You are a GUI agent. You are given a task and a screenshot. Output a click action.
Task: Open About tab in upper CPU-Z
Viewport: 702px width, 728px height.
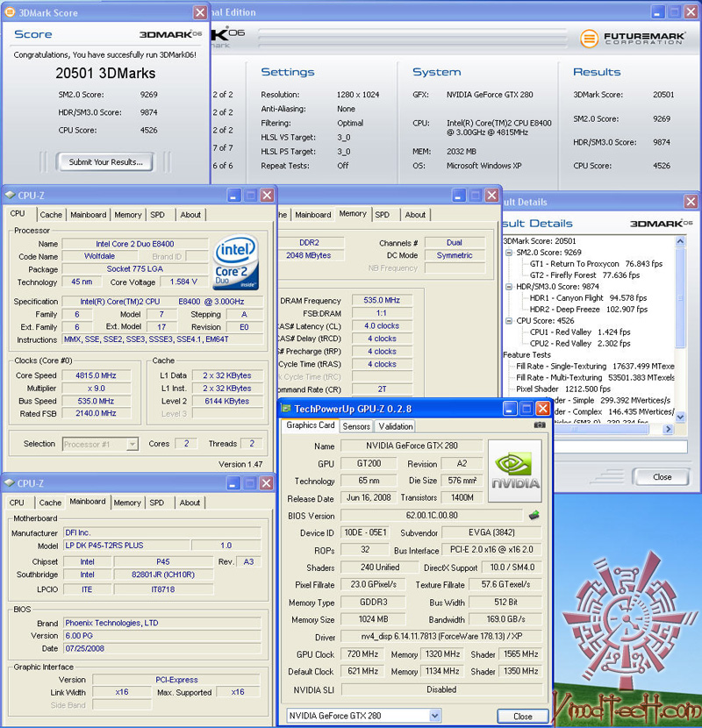pyautogui.click(x=190, y=215)
